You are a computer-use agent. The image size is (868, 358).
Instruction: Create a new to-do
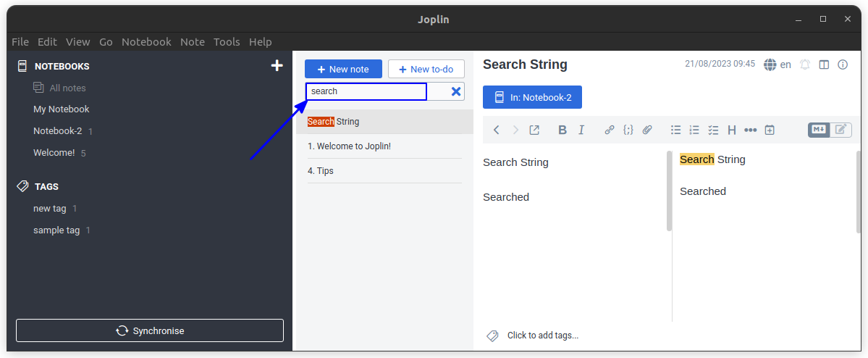[x=426, y=70]
